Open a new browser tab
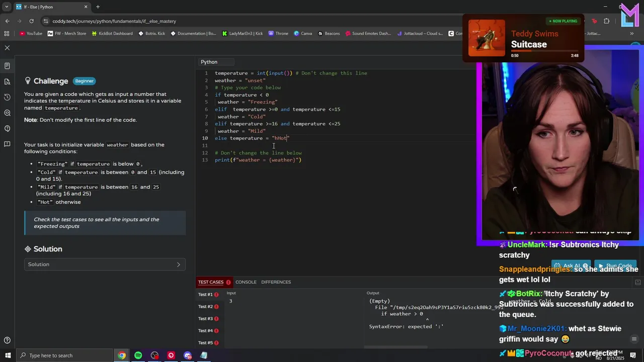 click(98, 7)
